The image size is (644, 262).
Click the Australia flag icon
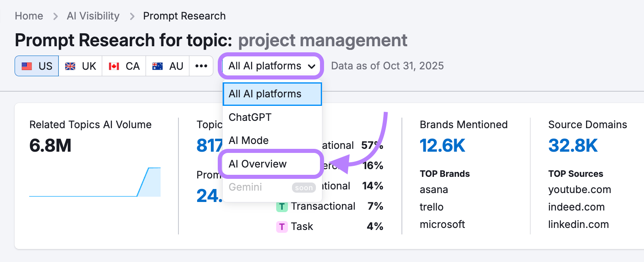(x=157, y=66)
